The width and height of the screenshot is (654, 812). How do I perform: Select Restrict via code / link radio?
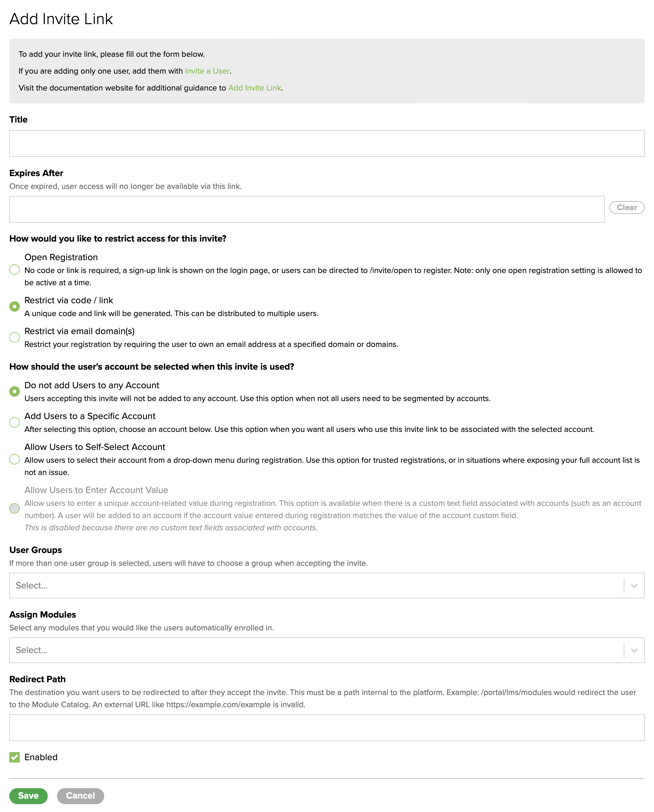tap(15, 306)
